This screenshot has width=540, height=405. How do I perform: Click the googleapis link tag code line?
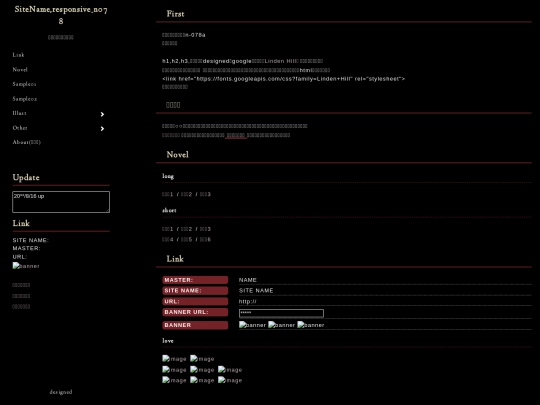coord(283,79)
